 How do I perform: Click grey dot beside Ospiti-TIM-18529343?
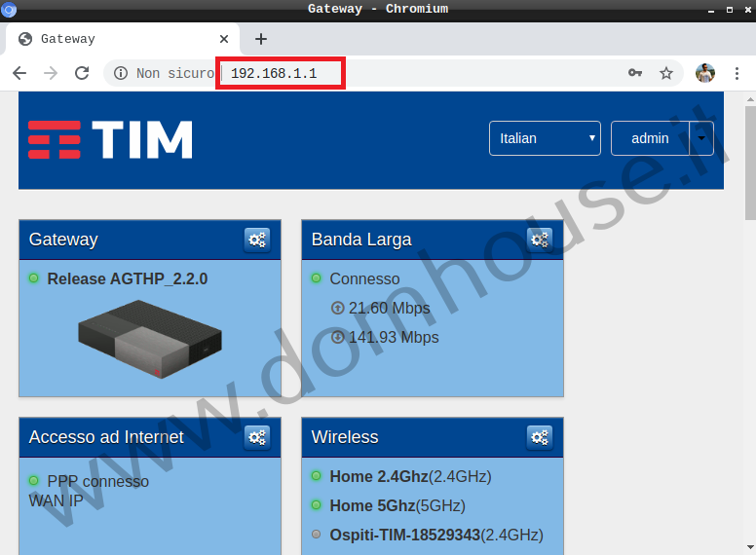pyautogui.click(x=317, y=534)
